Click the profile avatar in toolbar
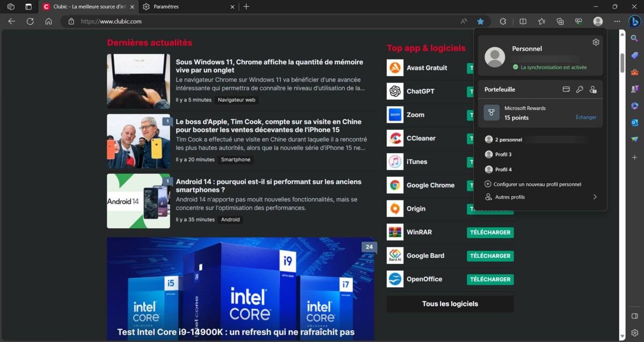 598,21
